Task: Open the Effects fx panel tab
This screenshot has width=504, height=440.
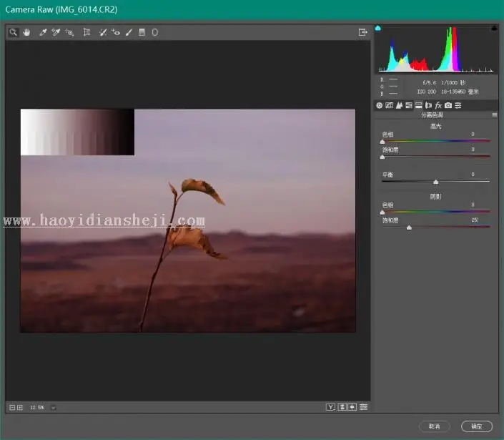Action: pos(438,105)
